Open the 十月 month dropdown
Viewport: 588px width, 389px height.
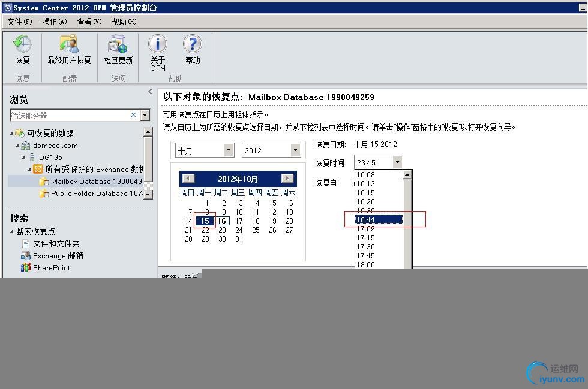[x=229, y=150]
